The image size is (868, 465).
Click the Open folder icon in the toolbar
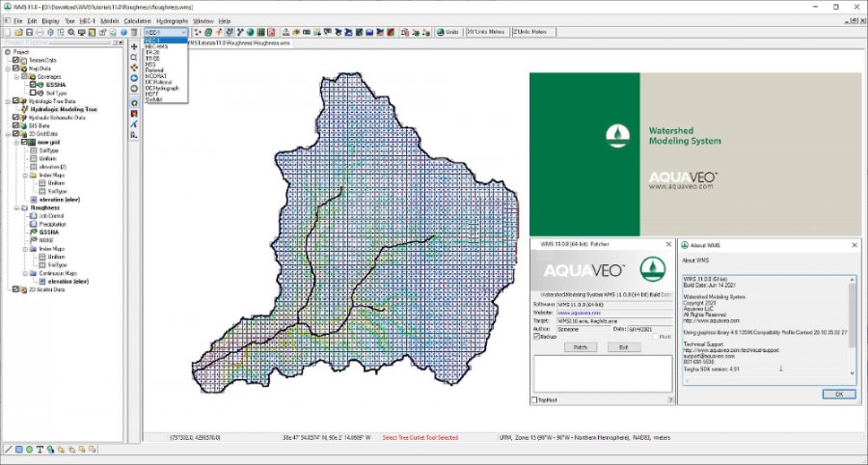(x=18, y=32)
